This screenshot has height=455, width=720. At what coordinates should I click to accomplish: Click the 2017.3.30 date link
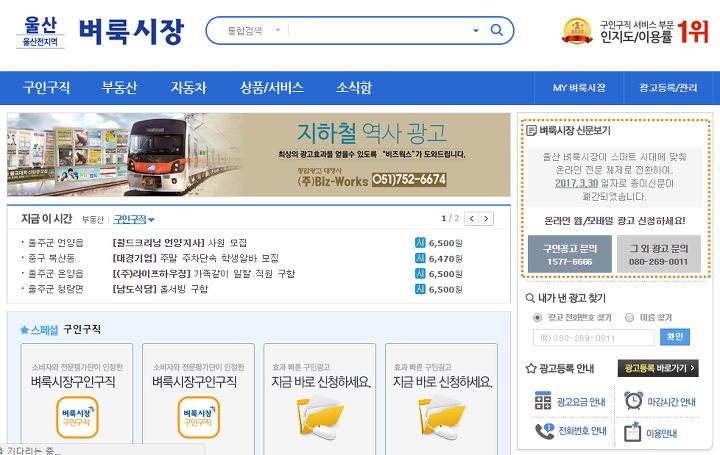tap(576, 183)
